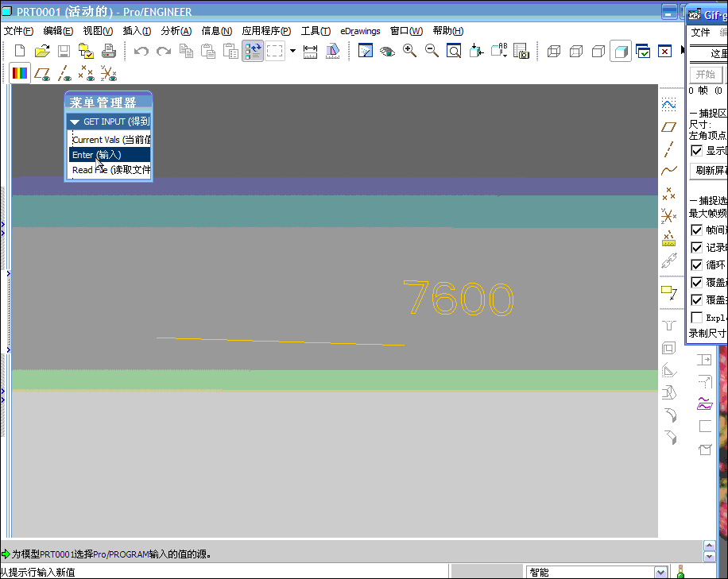728x579 pixels.
Task: Zoom in with the plus magnifier
Action: 409,51
